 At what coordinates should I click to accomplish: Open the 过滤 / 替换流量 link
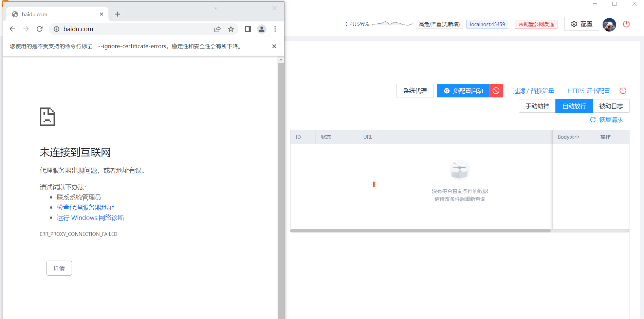click(x=534, y=91)
